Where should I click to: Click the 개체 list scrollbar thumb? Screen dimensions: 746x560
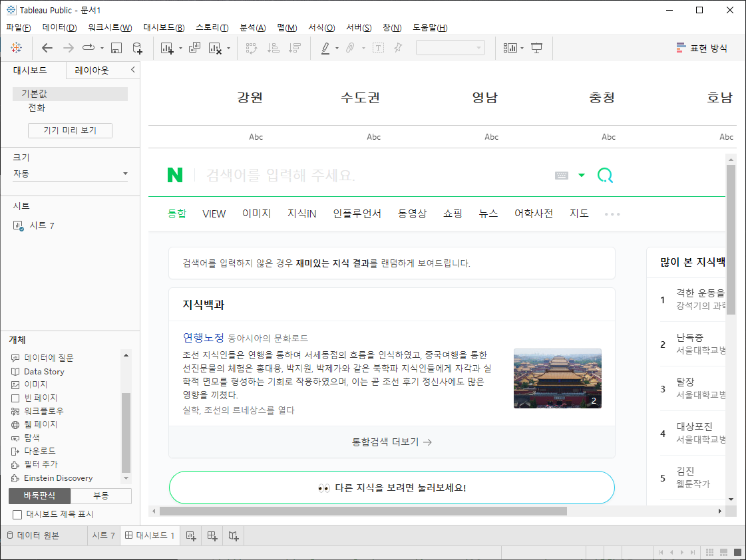(126, 432)
